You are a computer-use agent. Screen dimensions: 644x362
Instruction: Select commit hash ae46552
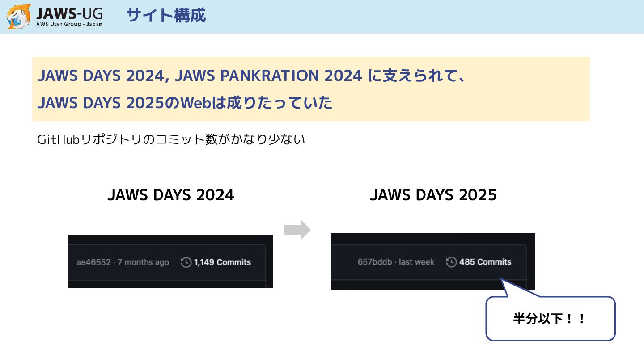(x=93, y=262)
